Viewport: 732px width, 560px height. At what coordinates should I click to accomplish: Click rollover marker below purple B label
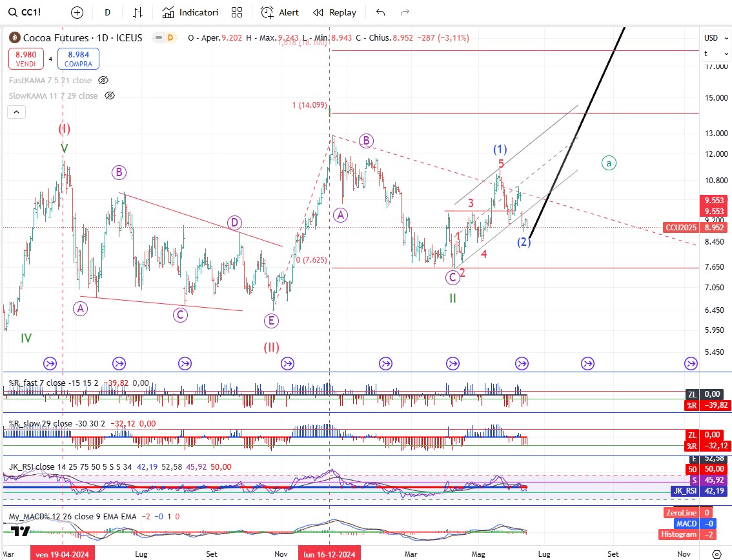[119, 363]
